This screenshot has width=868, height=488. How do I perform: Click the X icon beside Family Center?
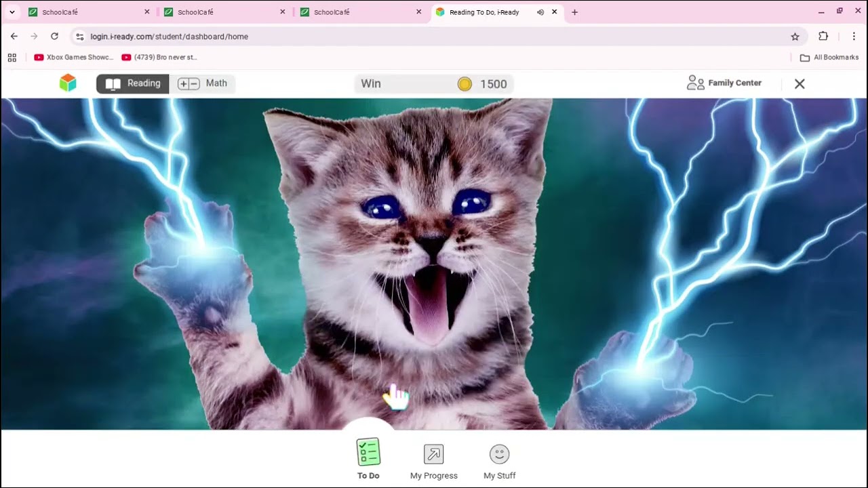pyautogui.click(x=800, y=83)
